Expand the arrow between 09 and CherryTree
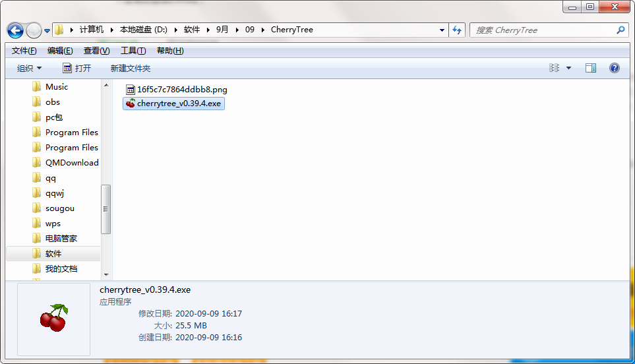 (x=263, y=30)
